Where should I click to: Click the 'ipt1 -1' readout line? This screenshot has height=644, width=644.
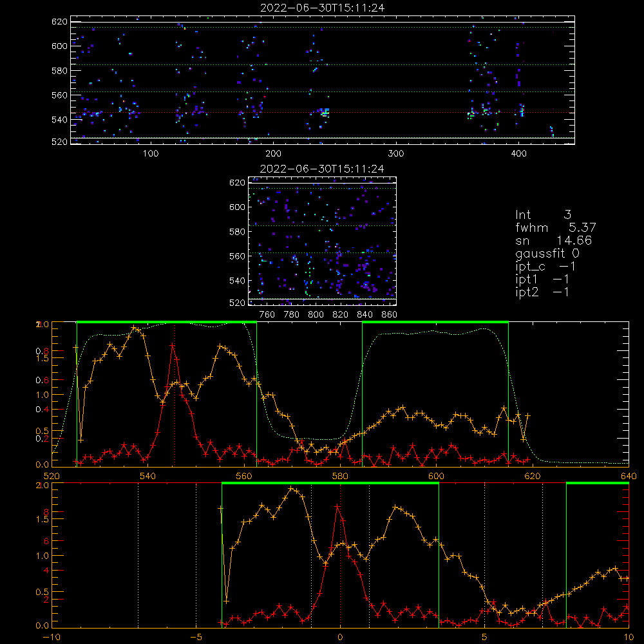542,279
